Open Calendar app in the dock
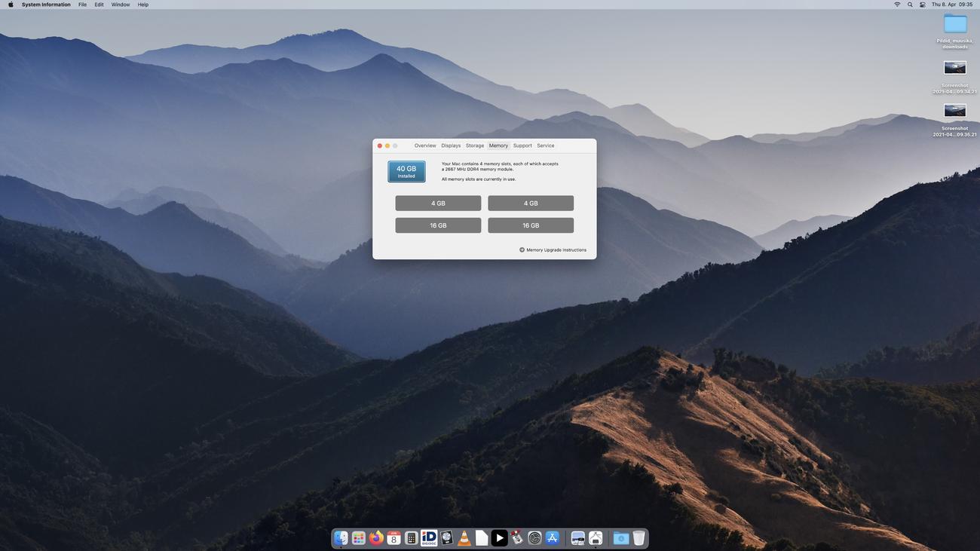Screen dimensions: 980x551 [x=394, y=538]
